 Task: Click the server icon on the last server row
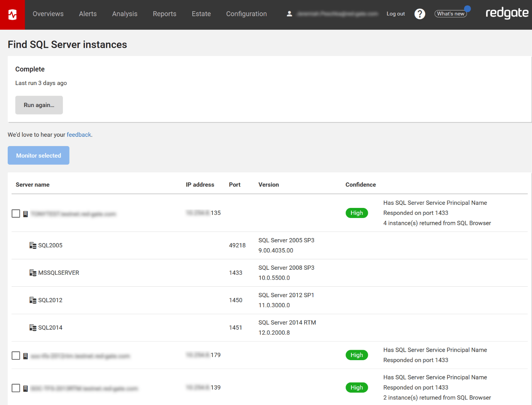click(25, 388)
